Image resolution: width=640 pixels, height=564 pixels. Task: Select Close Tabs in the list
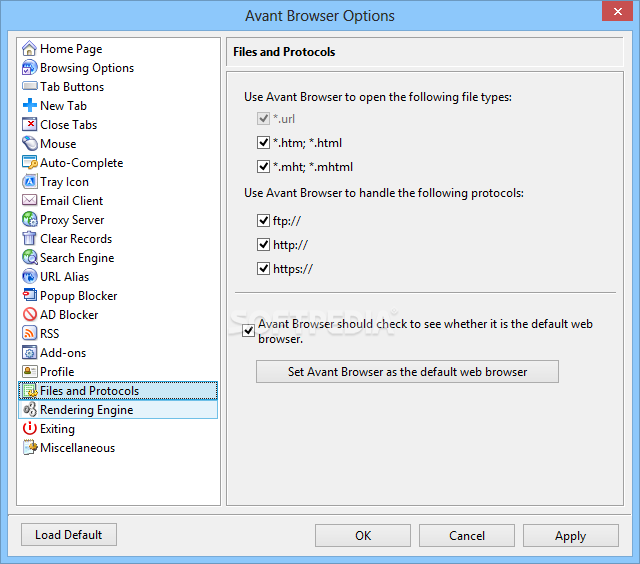[x=69, y=125]
